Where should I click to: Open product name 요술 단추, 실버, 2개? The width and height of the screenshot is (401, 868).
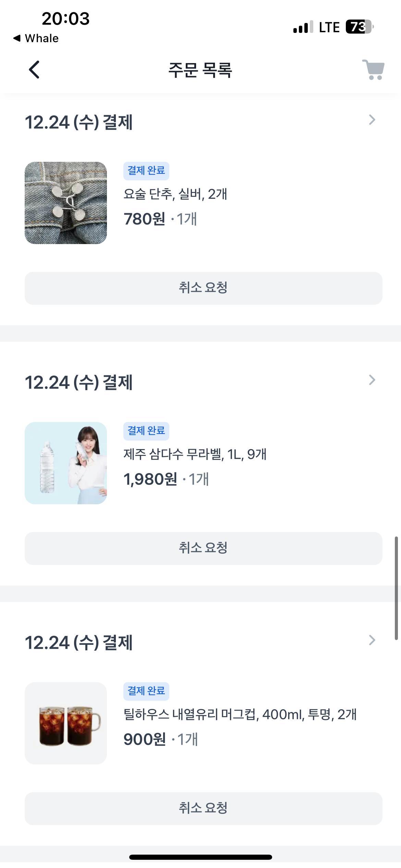tap(175, 194)
